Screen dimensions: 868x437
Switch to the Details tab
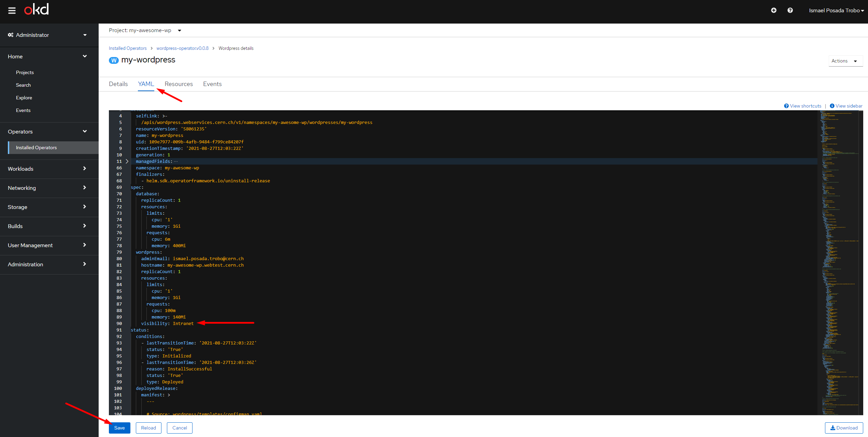tap(118, 84)
